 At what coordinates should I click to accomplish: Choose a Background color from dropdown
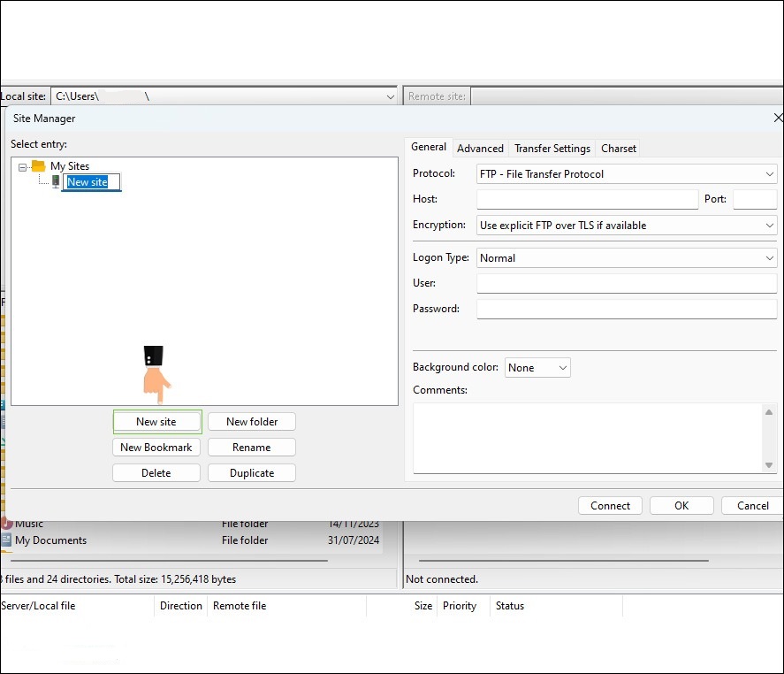tap(537, 368)
